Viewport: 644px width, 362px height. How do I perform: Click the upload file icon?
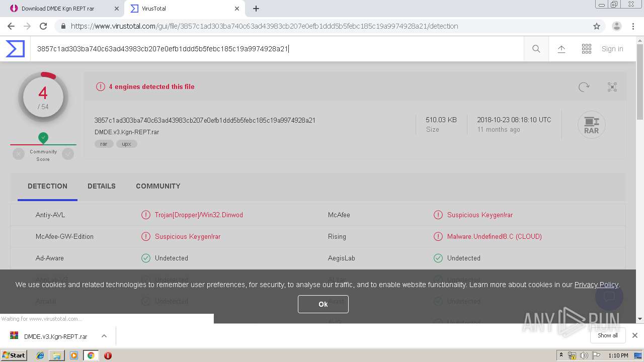coord(561,49)
